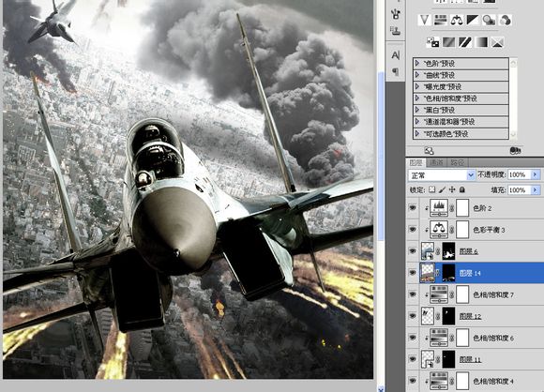Click the lock all padlock icon
The height and width of the screenshot is (392, 544).
462,189
